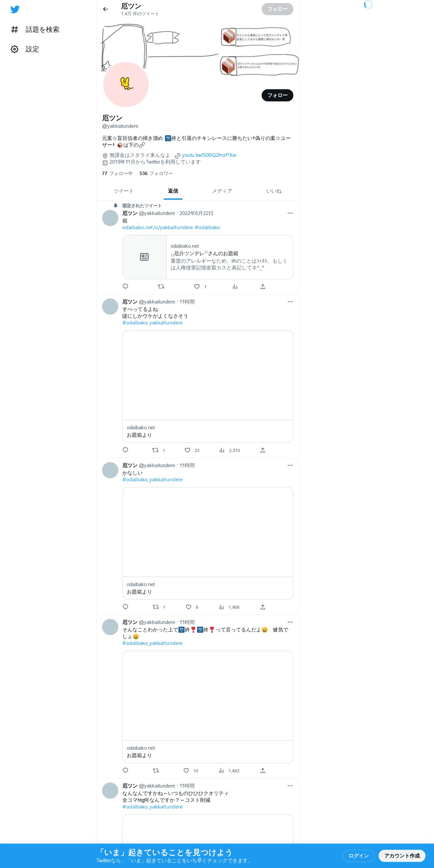Click the アカウント作成 button
The image size is (434, 868).
click(x=402, y=856)
